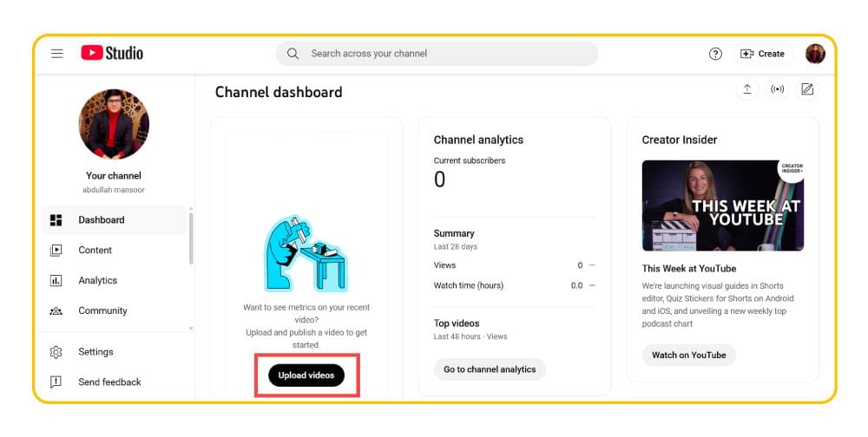Click the channel profile picture in sidebar

114,124
